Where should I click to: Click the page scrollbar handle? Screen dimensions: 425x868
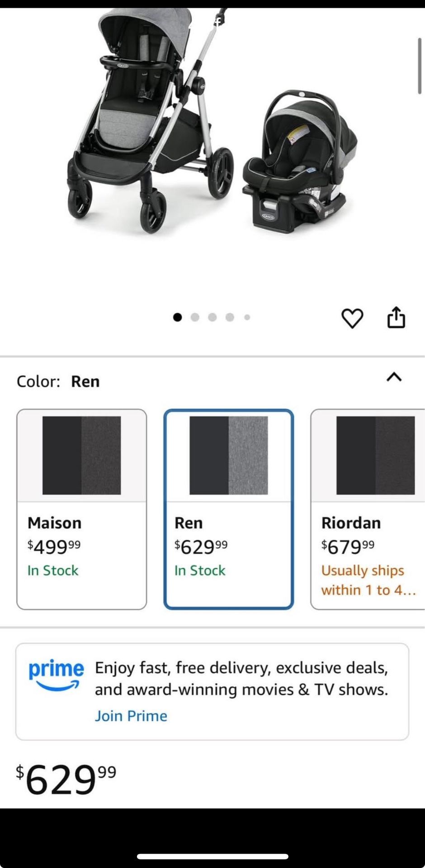click(420, 66)
